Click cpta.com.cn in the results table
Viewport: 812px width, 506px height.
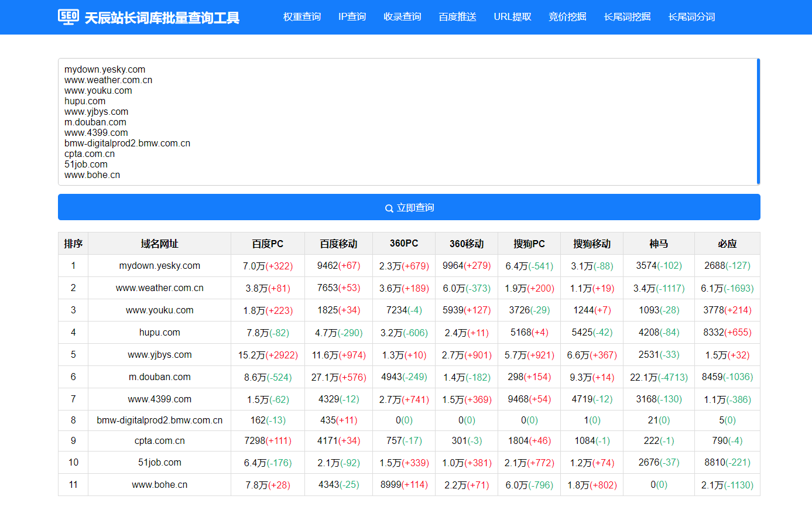[160, 441]
